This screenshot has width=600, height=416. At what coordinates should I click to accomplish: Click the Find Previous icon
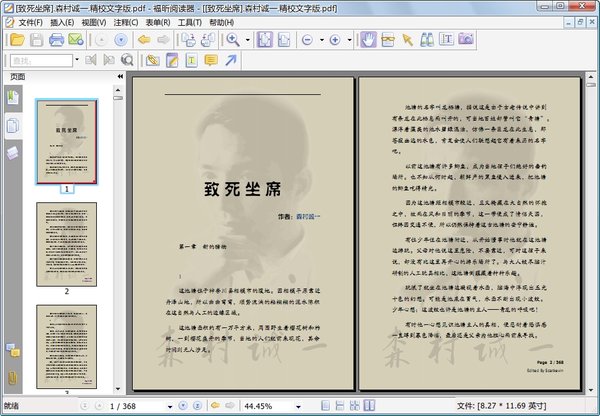click(x=91, y=60)
